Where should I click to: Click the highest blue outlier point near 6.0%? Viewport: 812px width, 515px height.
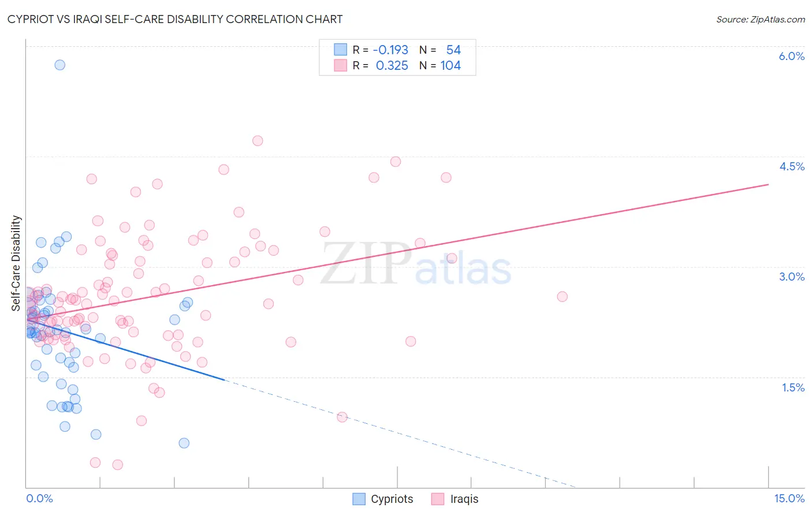click(59, 65)
